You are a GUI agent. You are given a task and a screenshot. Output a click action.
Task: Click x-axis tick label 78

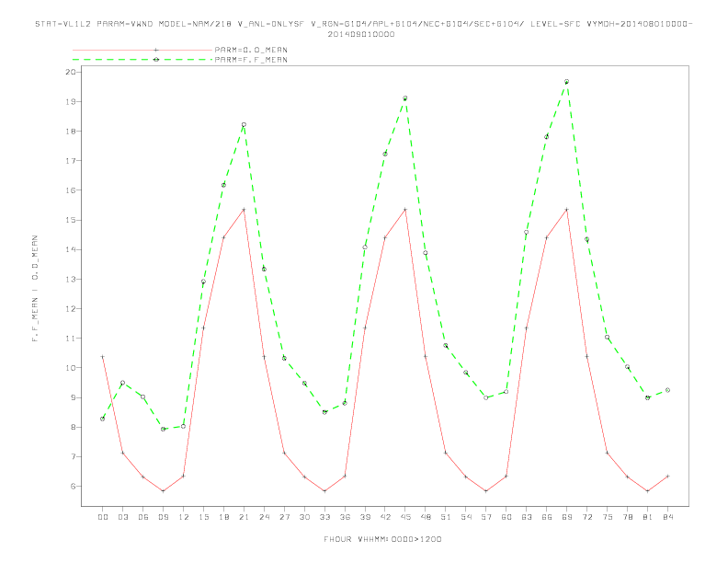[627, 517]
